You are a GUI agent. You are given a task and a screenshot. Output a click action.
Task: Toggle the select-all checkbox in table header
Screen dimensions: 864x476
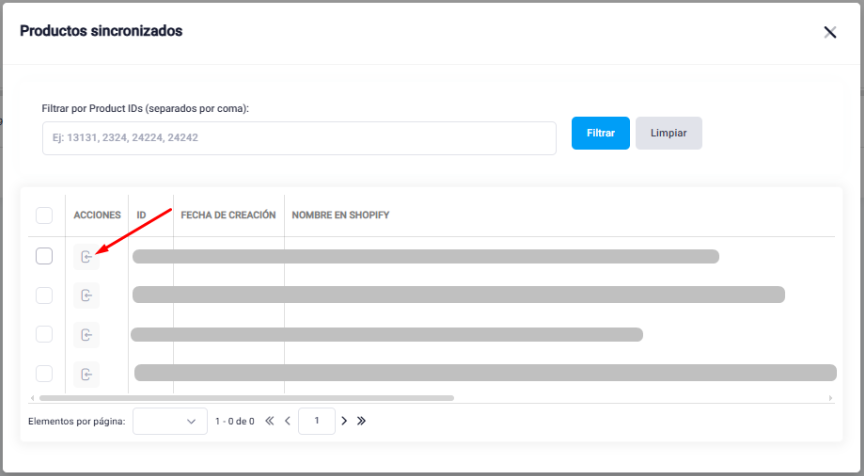click(x=44, y=215)
